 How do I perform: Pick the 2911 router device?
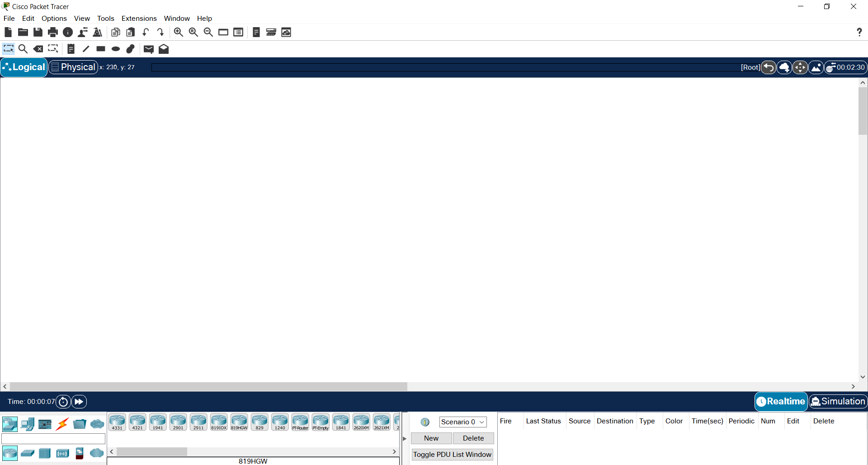click(x=198, y=422)
